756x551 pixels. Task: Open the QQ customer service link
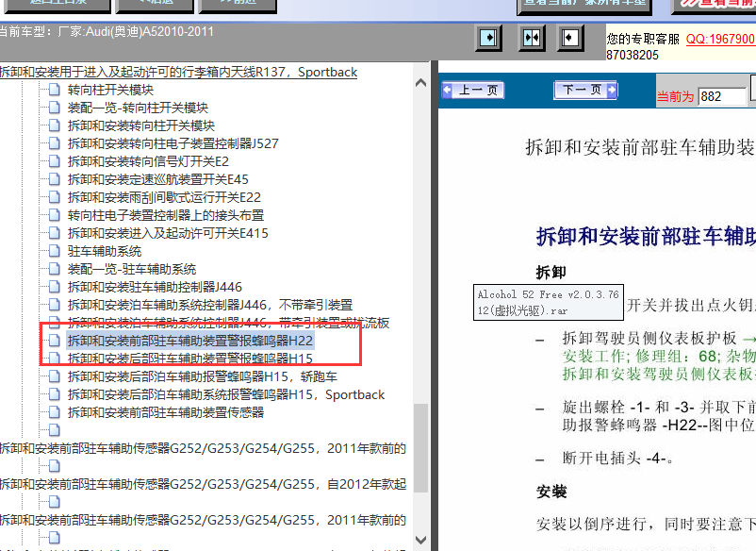pos(720,39)
